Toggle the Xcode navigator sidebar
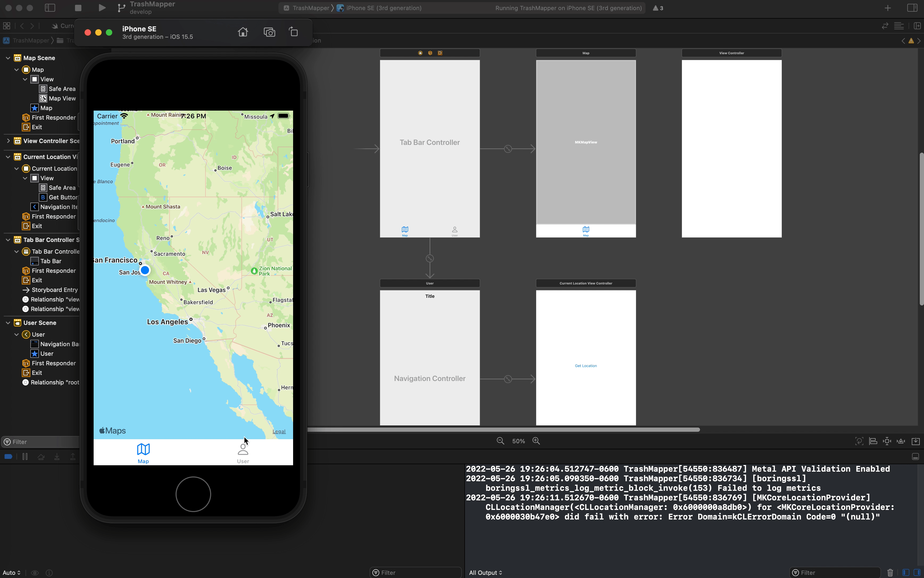Screen dimensions: 924x578 click(50, 8)
